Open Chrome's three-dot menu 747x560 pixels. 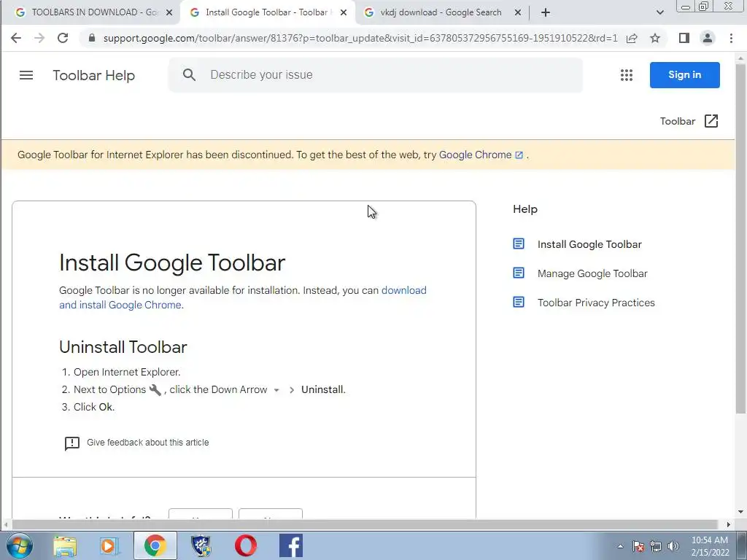(x=731, y=38)
